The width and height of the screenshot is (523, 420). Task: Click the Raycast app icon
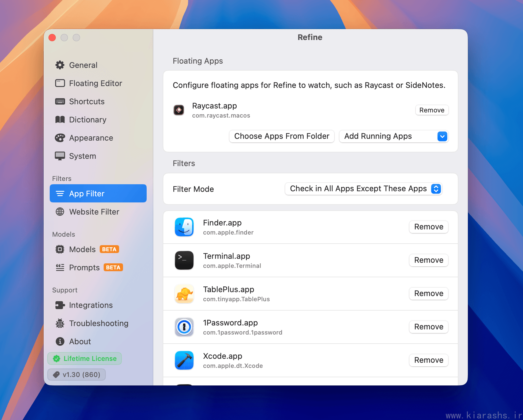pyautogui.click(x=179, y=110)
